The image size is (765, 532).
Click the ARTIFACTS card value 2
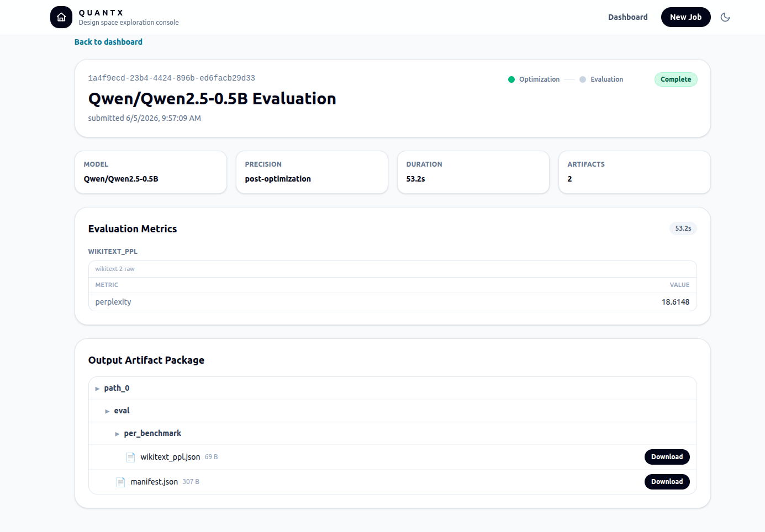569,179
